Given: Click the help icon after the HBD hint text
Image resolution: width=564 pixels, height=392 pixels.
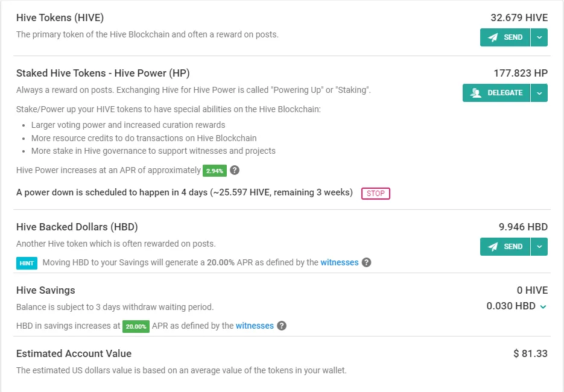Looking at the screenshot, I should (x=366, y=262).
